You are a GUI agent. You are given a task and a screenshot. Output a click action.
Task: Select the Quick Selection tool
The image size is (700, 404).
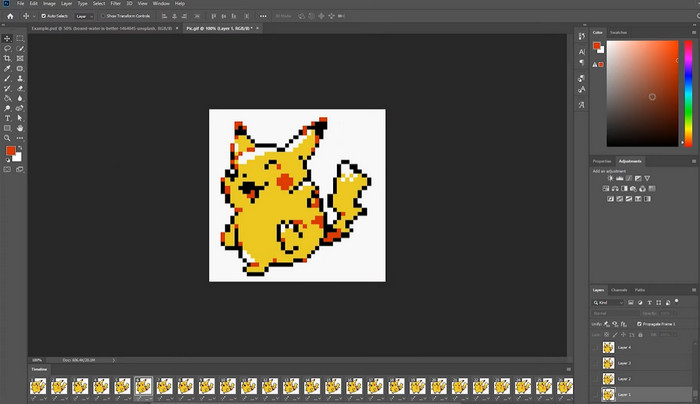pos(20,48)
